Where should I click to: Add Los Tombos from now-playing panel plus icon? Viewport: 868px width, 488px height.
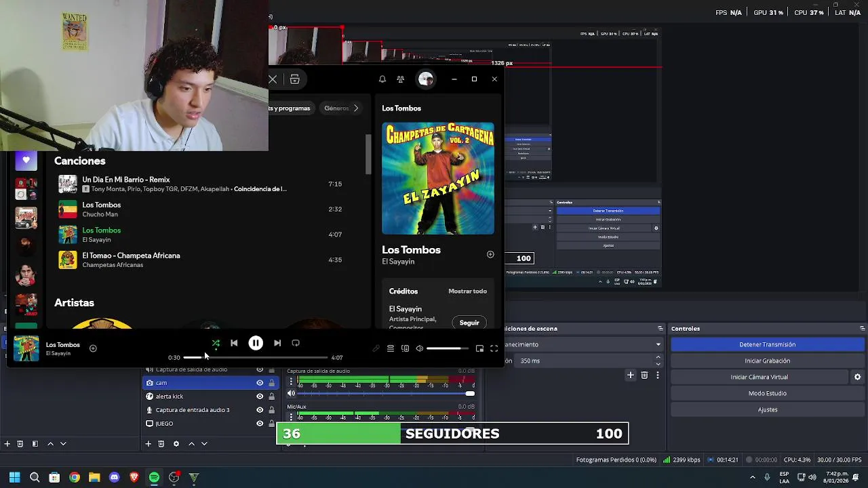click(x=490, y=255)
